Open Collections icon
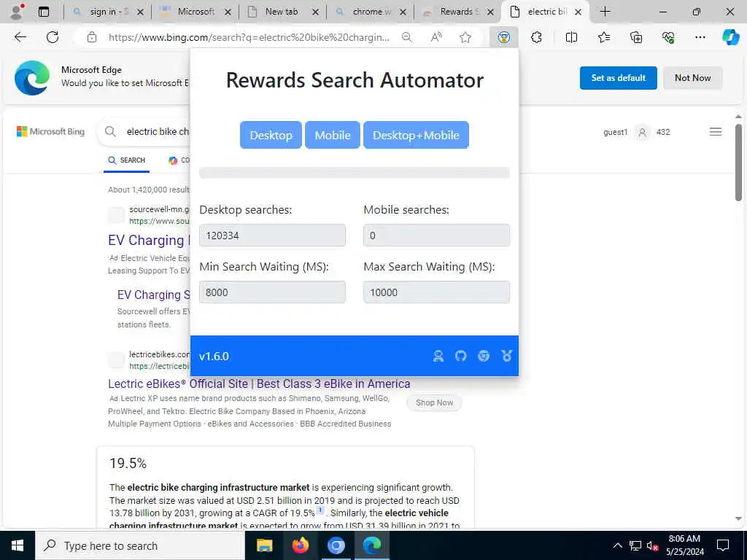 636,37
